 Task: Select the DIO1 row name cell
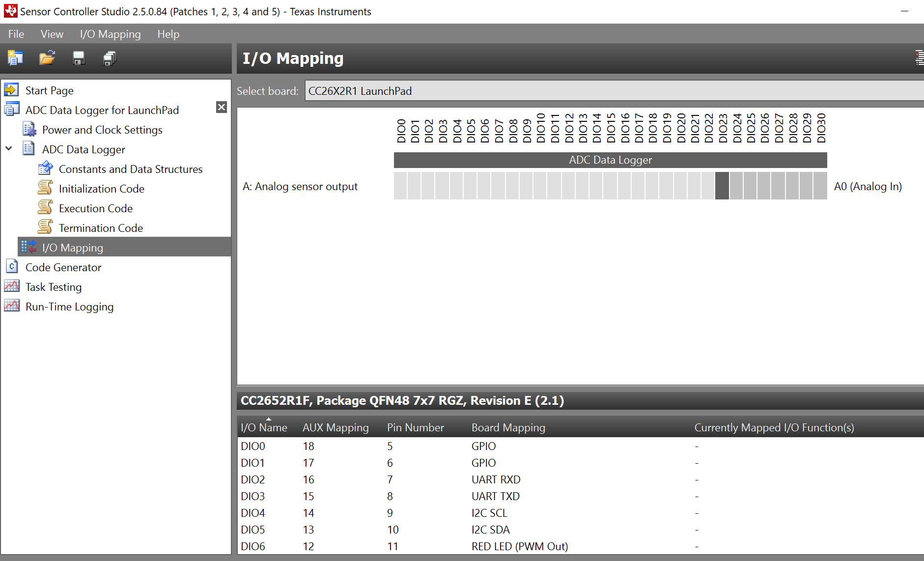point(253,463)
